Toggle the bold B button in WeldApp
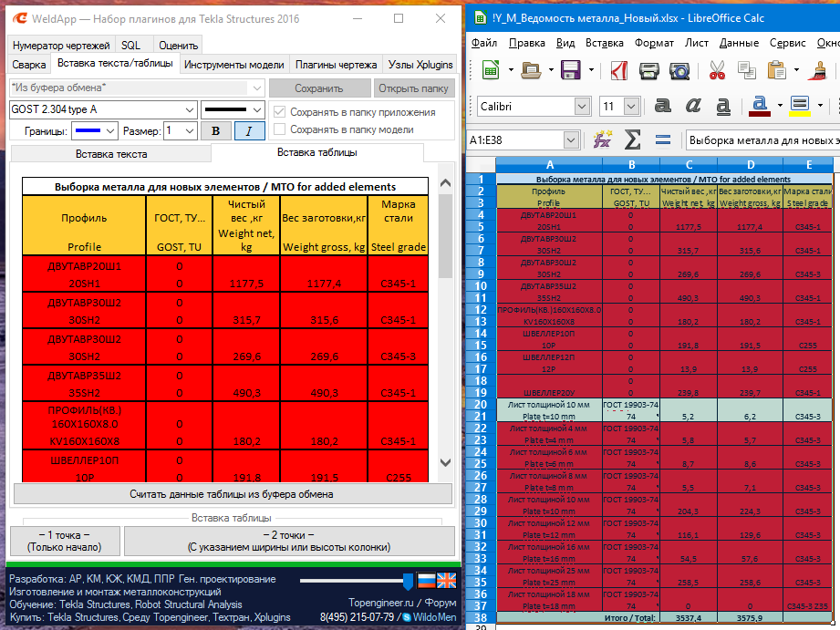 pyautogui.click(x=215, y=130)
